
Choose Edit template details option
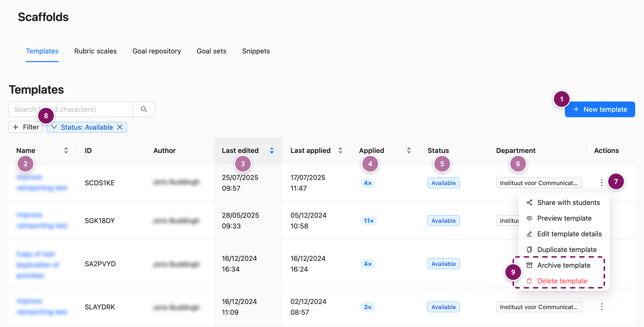(564, 234)
